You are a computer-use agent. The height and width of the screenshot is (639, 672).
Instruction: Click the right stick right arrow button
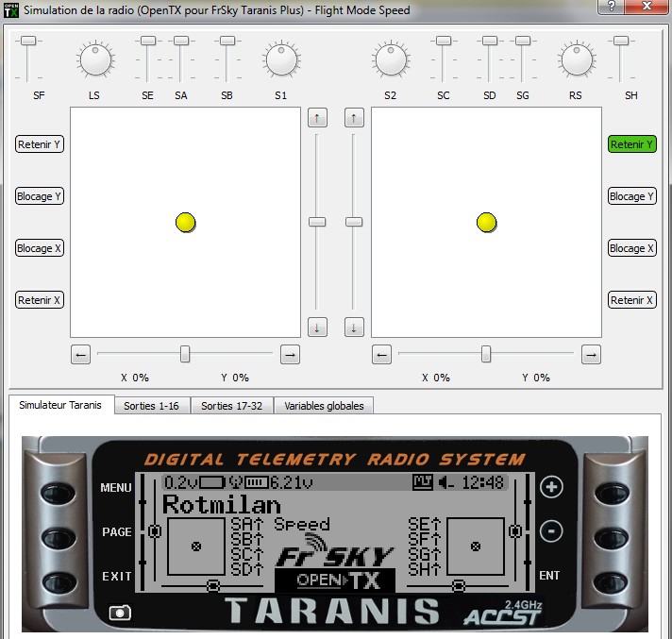click(x=591, y=355)
